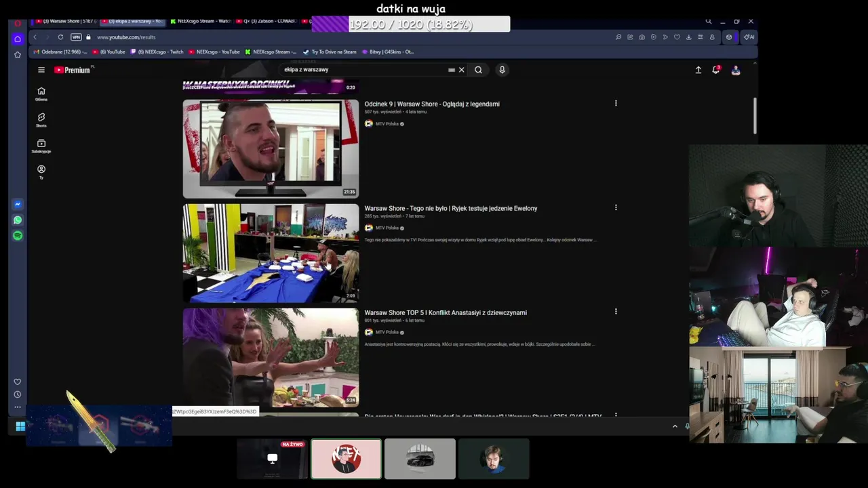
Task: Go back with browser back arrow
Action: (x=35, y=37)
